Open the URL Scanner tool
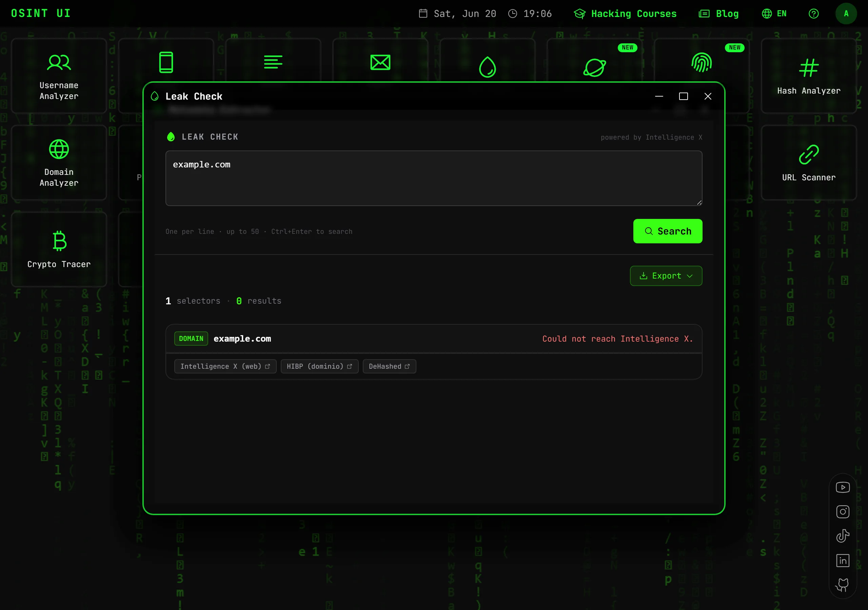This screenshot has width=868, height=610. 809,163
